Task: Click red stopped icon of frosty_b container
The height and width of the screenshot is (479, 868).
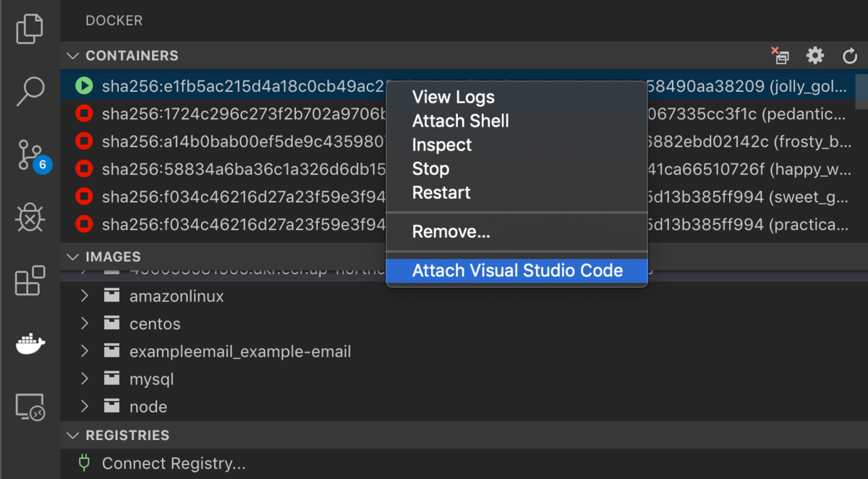Action: (x=85, y=142)
